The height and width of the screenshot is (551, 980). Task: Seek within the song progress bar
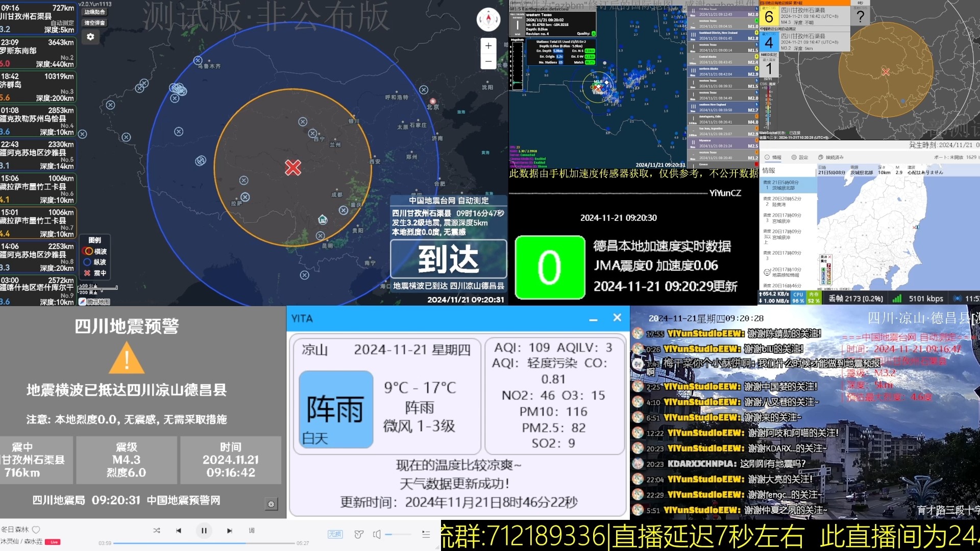click(204, 543)
